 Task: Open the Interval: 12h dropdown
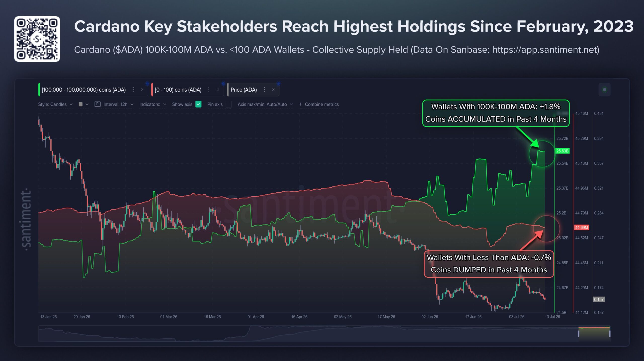tap(118, 104)
